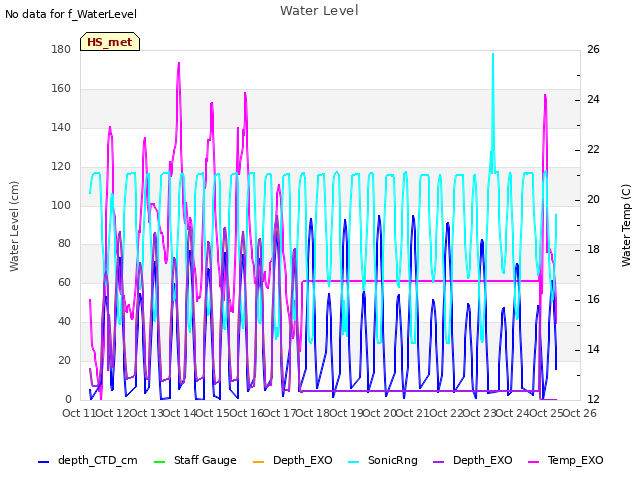Toggle the orange Depth_EXO legend entry
The width and height of the screenshot is (640, 480).
[x=293, y=460]
